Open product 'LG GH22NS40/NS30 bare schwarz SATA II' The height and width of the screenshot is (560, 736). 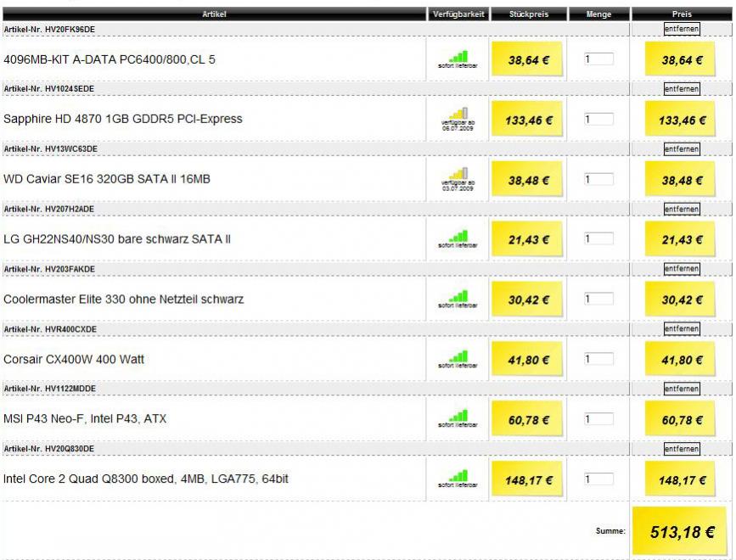pos(117,239)
